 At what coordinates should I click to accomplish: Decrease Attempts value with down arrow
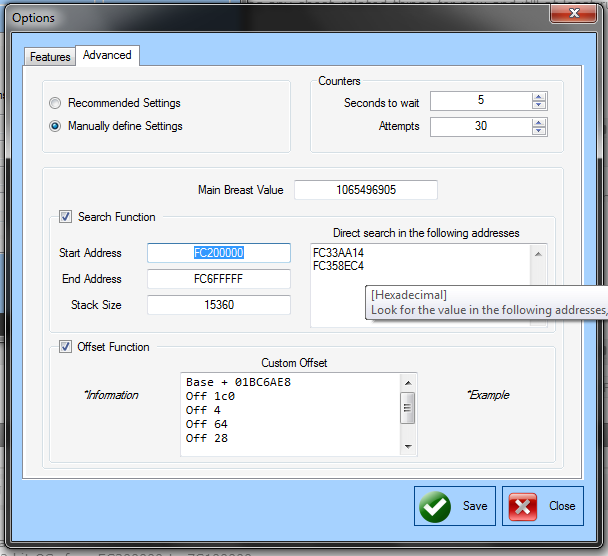coord(539,131)
